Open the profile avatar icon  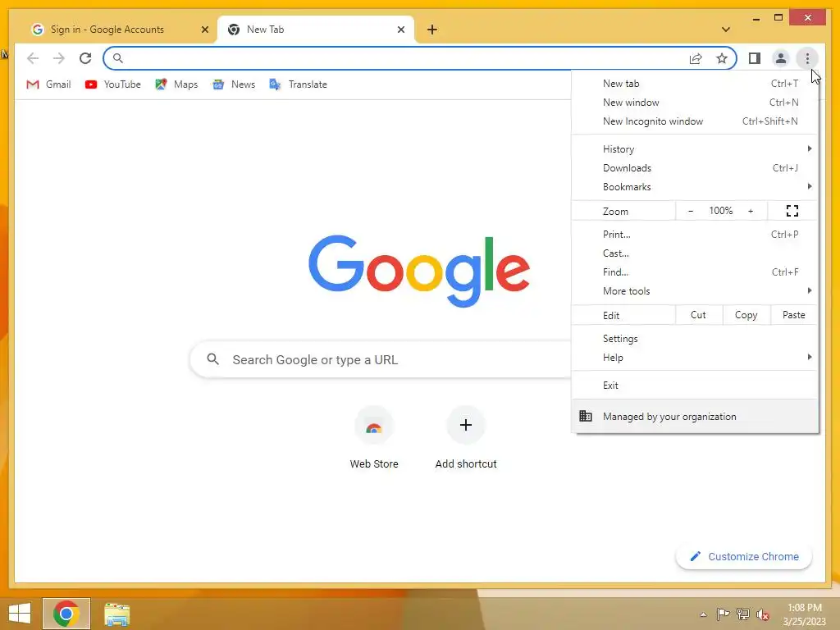(x=781, y=58)
